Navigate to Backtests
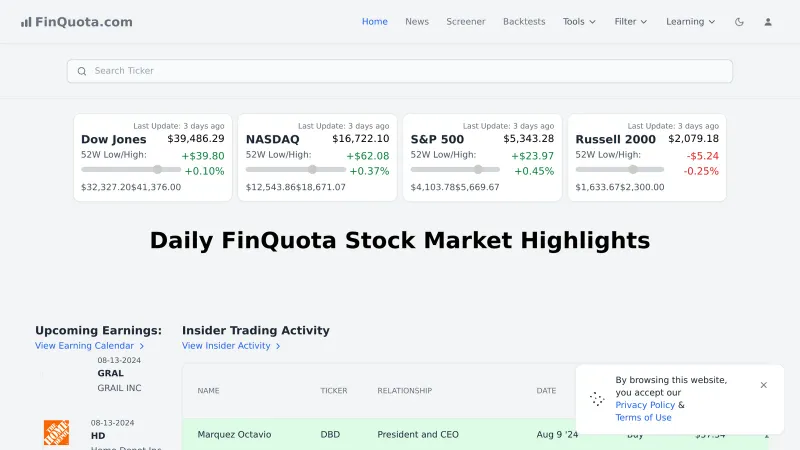 click(x=524, y=22)
